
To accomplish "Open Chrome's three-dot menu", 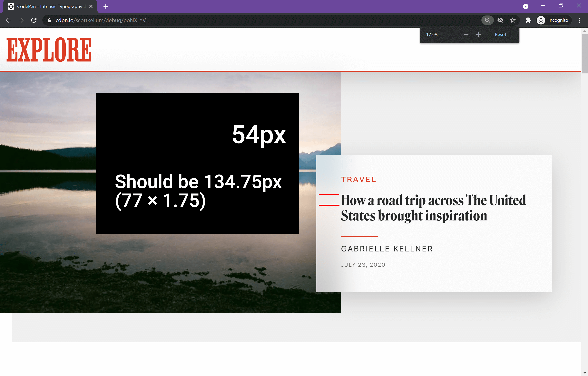I will click(579, 20).
